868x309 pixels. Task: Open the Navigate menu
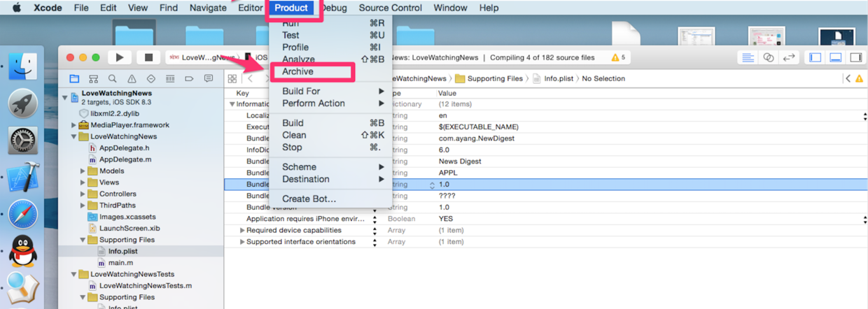point(208,8)
